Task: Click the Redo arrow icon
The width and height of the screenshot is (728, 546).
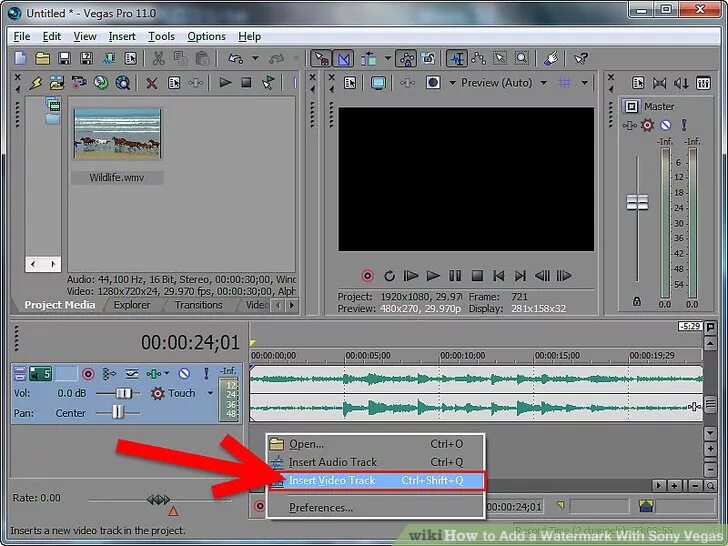Action: tap(277, 58)
